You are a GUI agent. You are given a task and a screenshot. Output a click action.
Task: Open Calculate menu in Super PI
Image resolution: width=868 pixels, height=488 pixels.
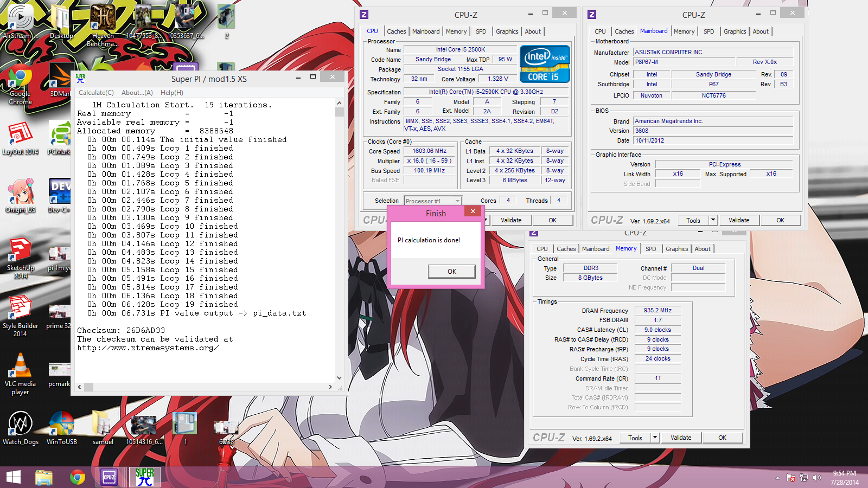[x=96, y=93]
